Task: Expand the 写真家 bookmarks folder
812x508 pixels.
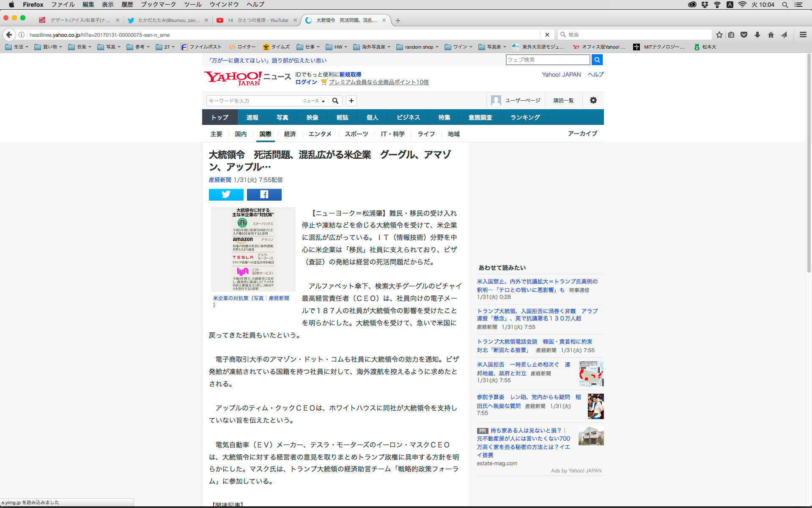Action: (x=493, y=47)
